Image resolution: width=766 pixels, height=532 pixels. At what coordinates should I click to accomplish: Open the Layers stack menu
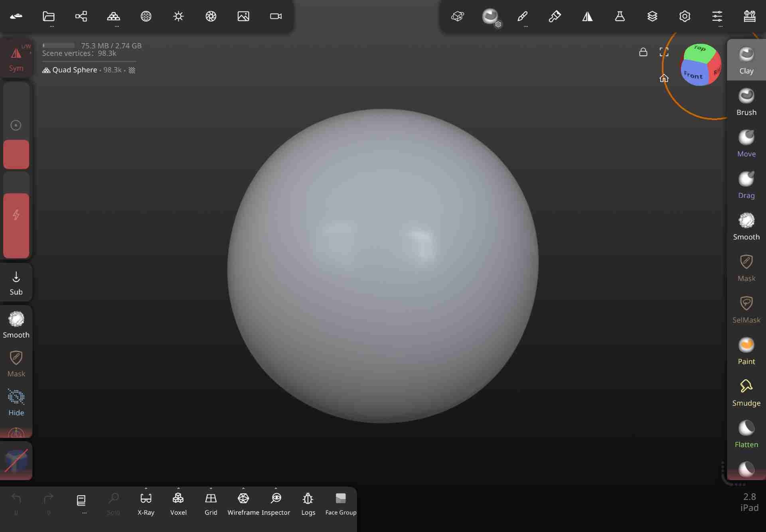(652, 16)
